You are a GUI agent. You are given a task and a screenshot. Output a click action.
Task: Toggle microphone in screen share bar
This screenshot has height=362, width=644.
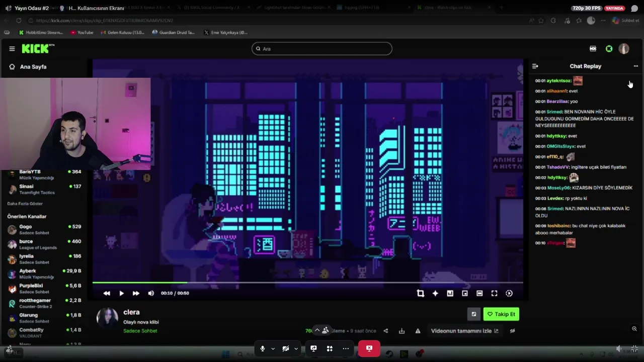coord(263,348)
